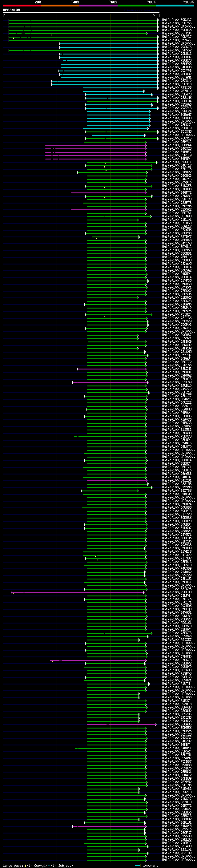The image size is (197, 868).
Task: Select hit label UniRef100_Q3LFH4
Action: [x=177, y=595]
